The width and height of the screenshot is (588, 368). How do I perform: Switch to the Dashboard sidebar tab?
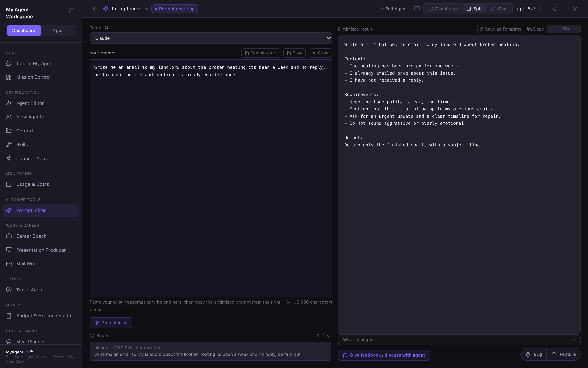24,30
